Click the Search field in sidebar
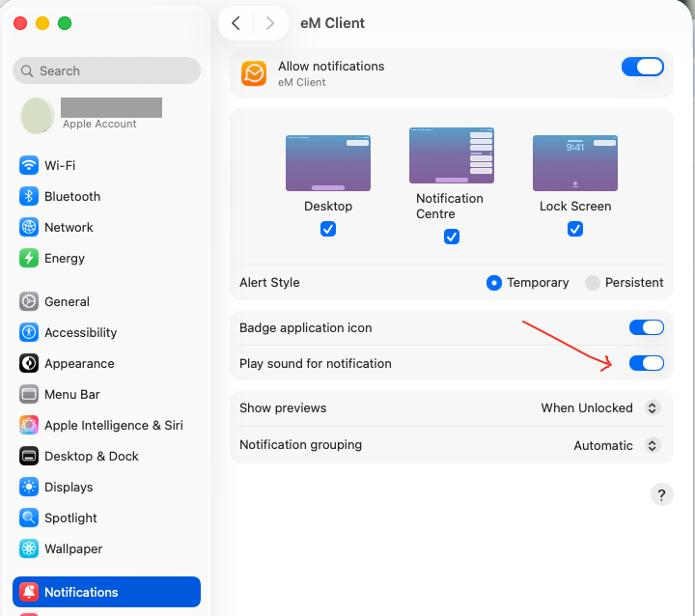Viewport: 695px width, 616px height. (106, 70)
